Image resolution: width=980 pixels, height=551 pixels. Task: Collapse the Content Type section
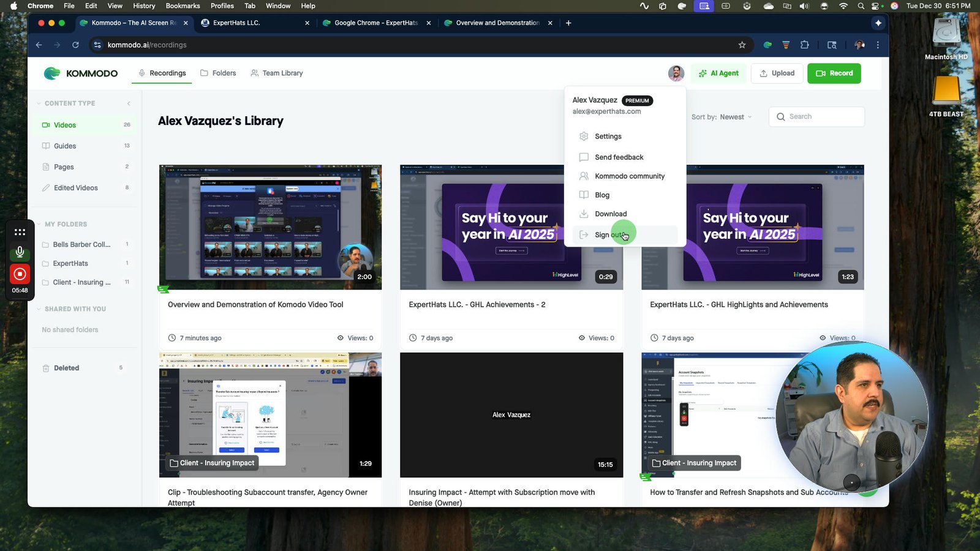click(x=66, y=103)
